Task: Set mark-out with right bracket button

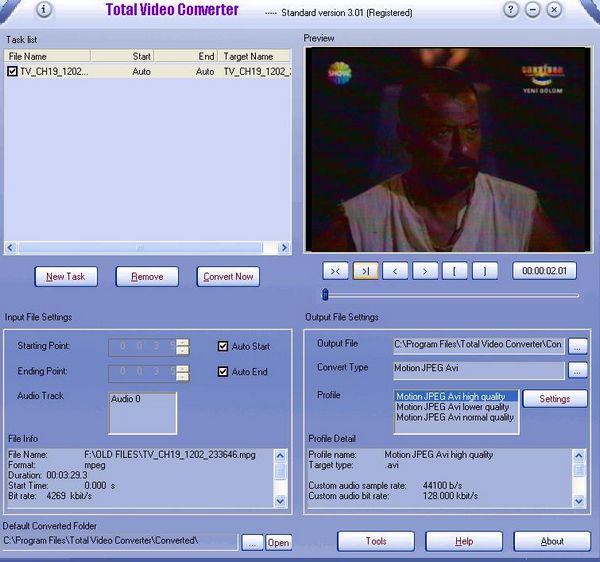Action: (x=485, y=270)
